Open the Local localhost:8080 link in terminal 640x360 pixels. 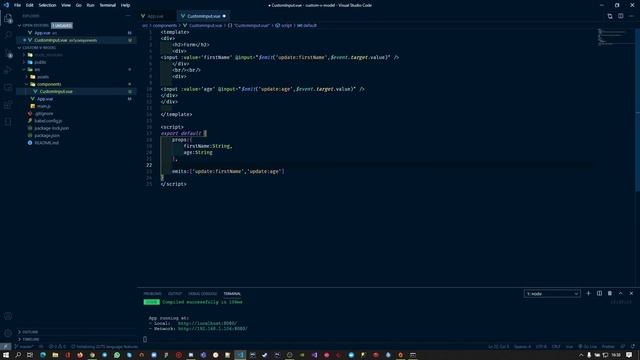(207, 323)
